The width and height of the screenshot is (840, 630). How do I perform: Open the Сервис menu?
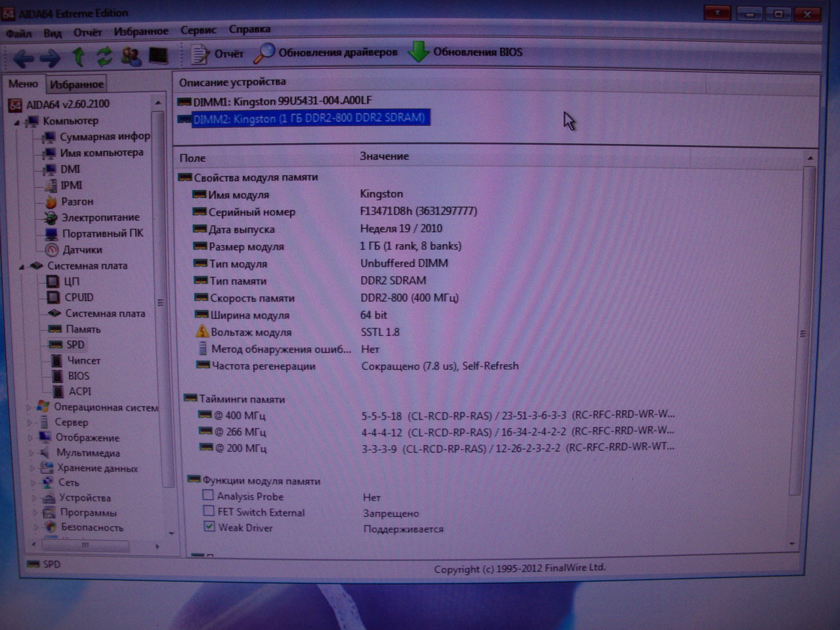[x=198, y=30]
